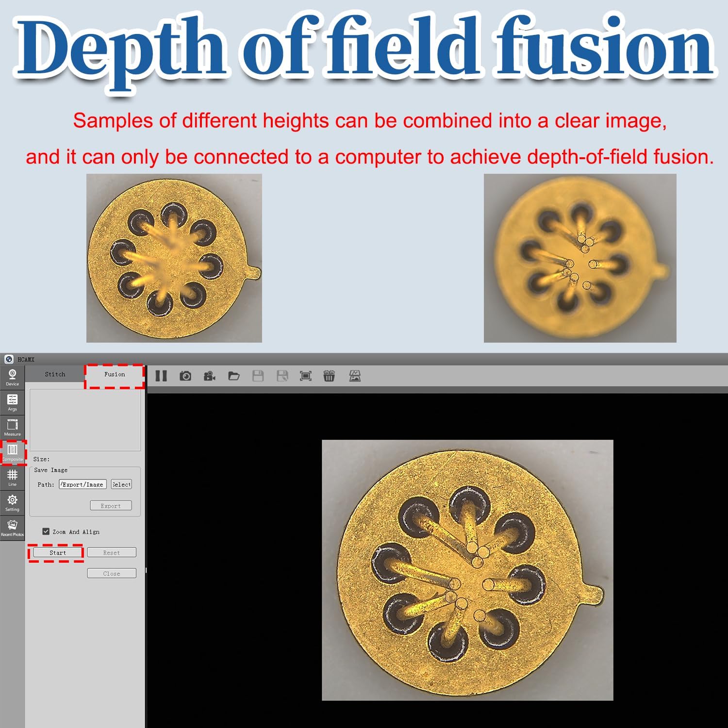Image resolution: width=728 pixels, height=728 pixels.
Task: Select the Measure tool in sidebar
Action: coord(12,428)
